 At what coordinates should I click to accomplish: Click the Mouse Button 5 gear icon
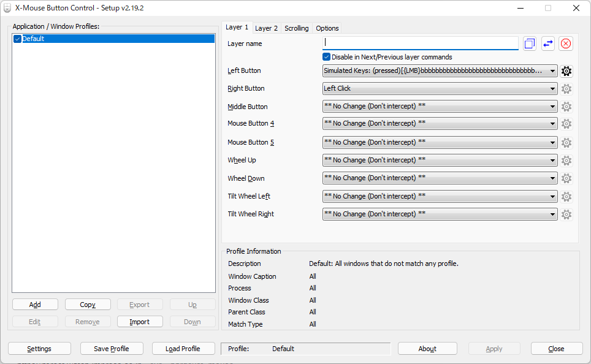[566, 142]
